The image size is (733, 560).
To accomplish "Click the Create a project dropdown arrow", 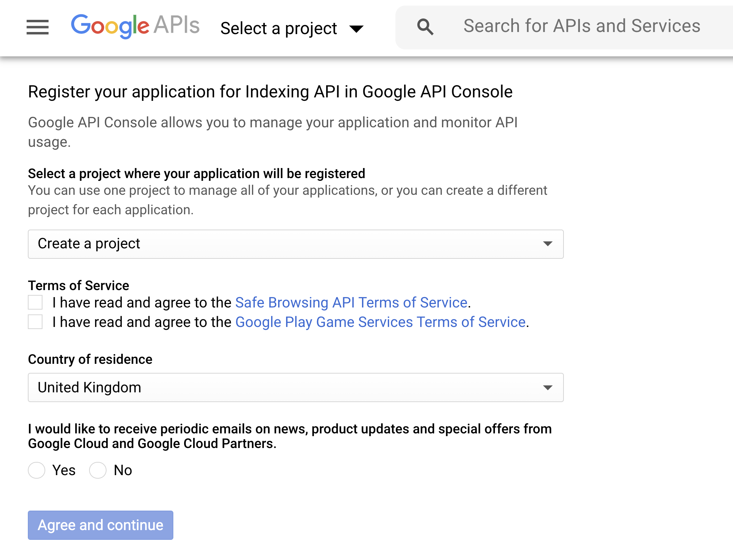I will pos(548,244).
